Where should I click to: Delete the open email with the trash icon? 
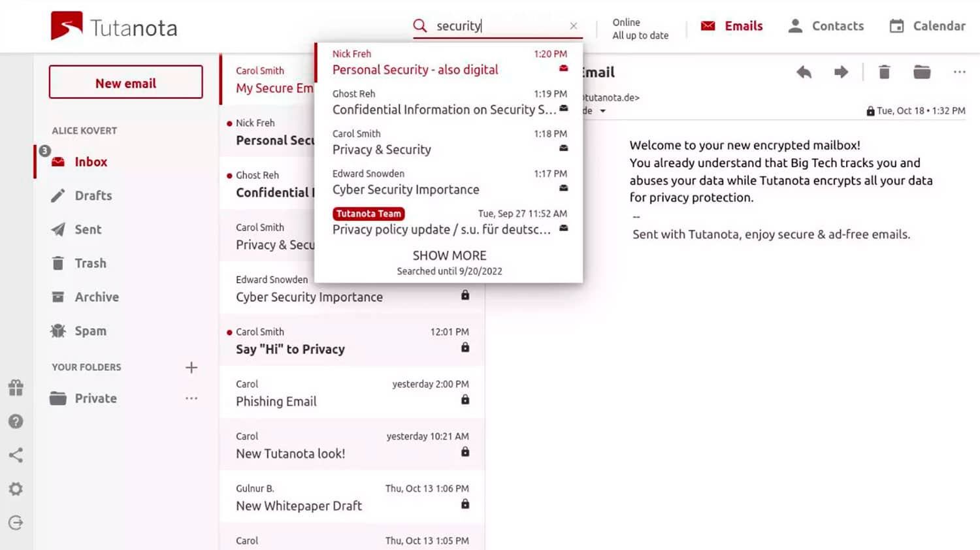click(x=884, y=72)
